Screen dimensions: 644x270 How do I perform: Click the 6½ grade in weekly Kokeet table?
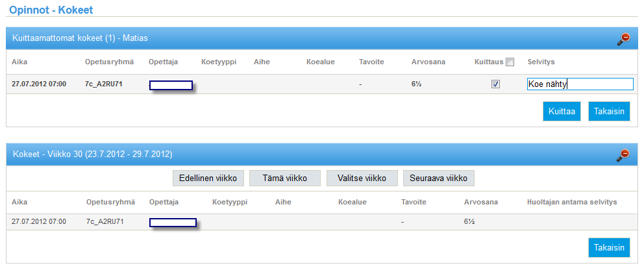point(469,221)
